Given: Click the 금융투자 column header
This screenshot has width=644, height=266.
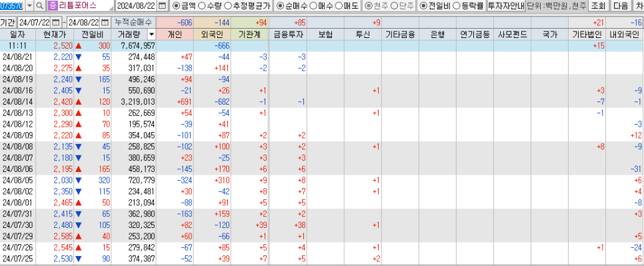Looking at the screenshot, I should click(x=288, y=35).
